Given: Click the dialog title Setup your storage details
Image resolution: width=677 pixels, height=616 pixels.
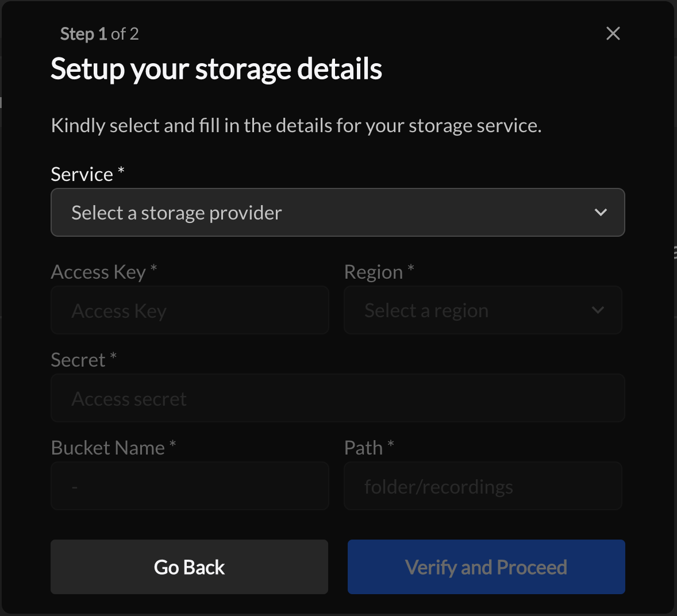Looking at the screenshot, I should coord(217,68).
